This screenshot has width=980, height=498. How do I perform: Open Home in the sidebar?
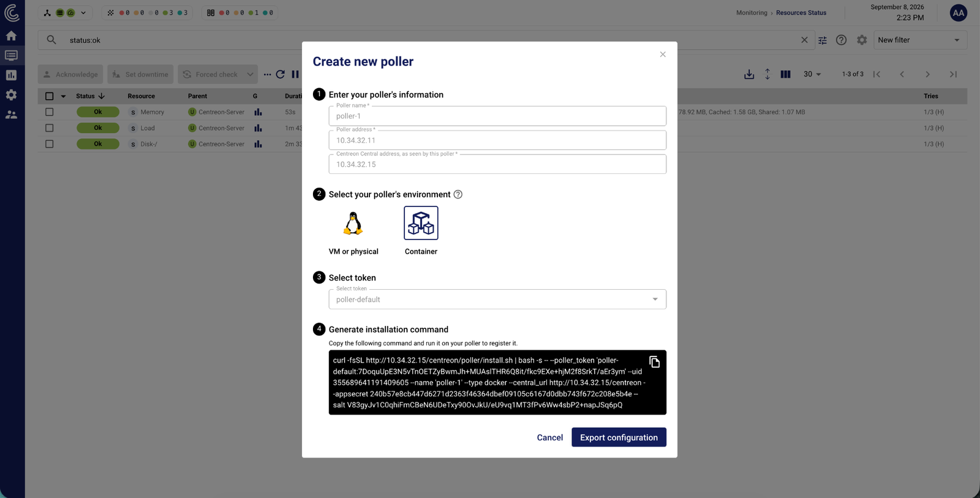[11, 36]
